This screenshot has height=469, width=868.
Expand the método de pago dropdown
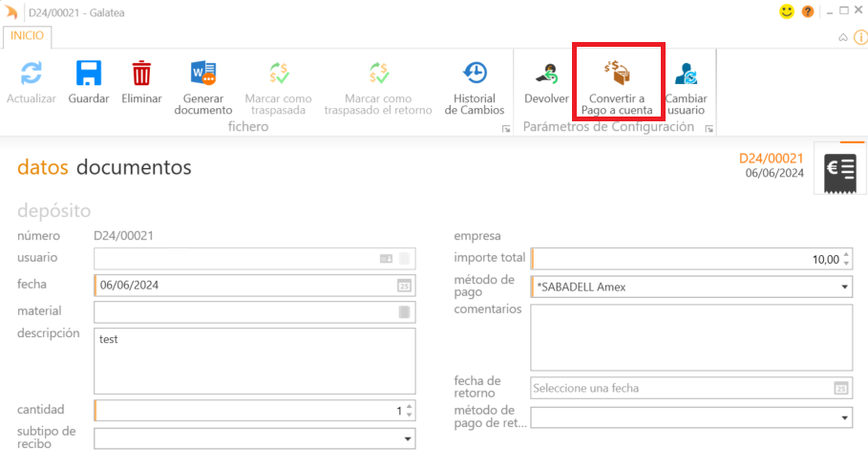pyautogui.click(x=845, y=287)
